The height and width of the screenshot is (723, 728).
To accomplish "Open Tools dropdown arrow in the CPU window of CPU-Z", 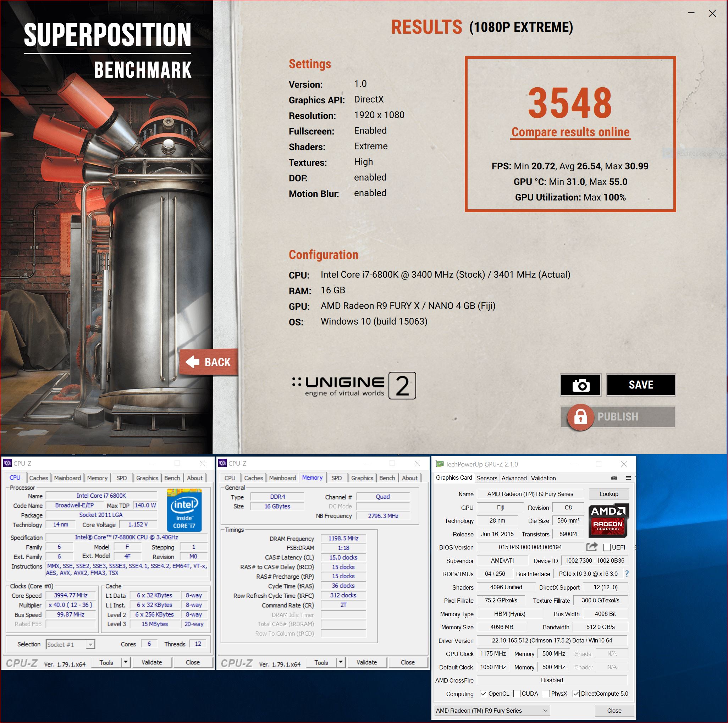I will click(x=126, y=662).
